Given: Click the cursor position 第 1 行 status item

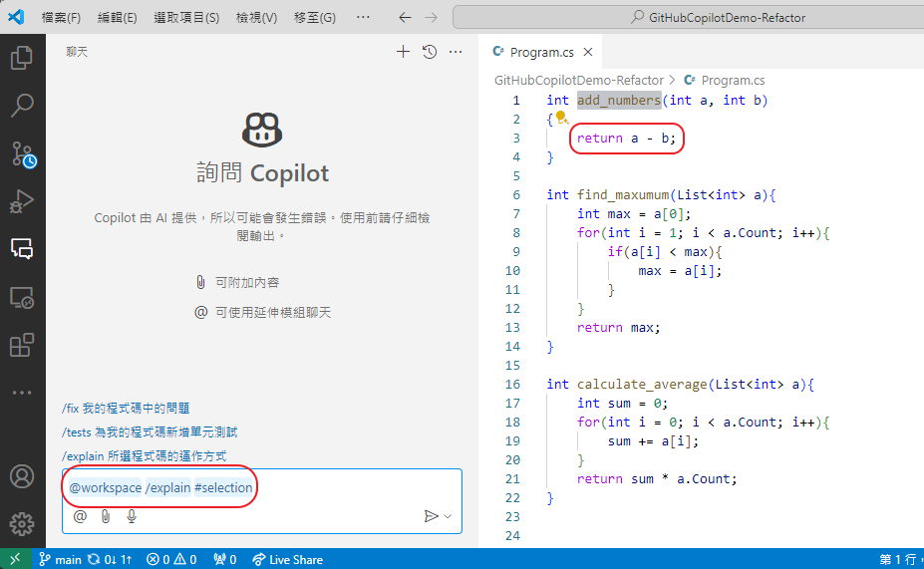Looking at the screenshot, I should [900, 560].
